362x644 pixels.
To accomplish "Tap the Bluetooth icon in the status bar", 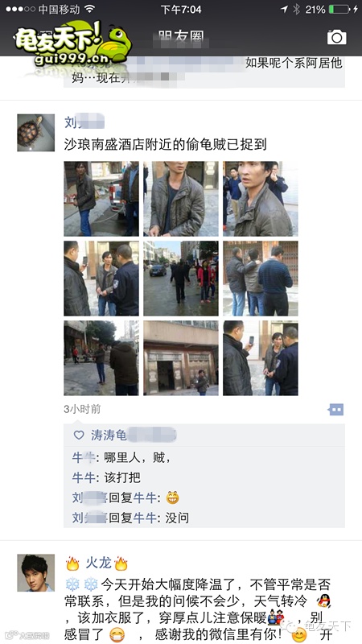I will pos(296,9).
